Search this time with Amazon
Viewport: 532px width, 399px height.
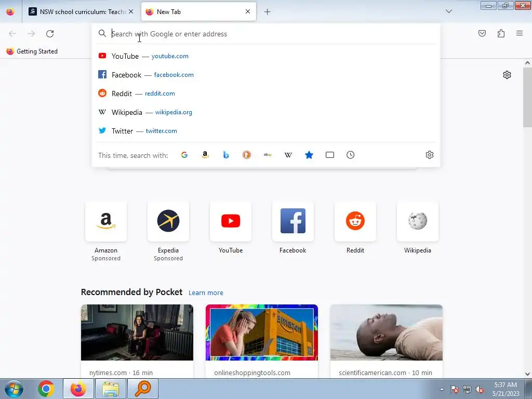tap(205, 155)
